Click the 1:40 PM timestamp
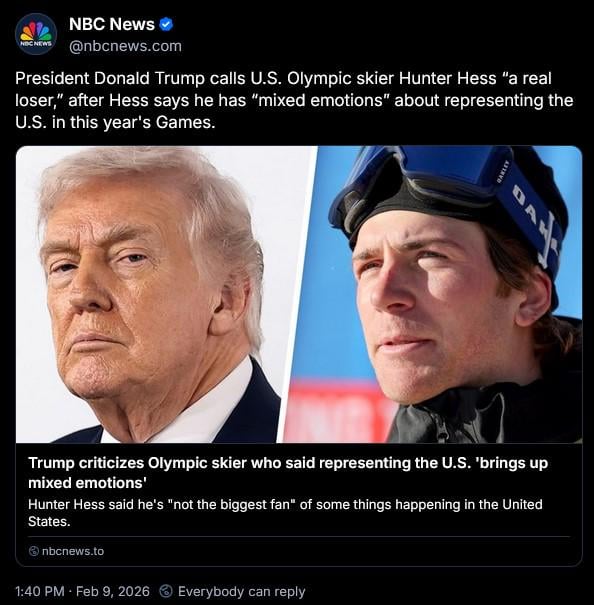 tap(39, 591)
